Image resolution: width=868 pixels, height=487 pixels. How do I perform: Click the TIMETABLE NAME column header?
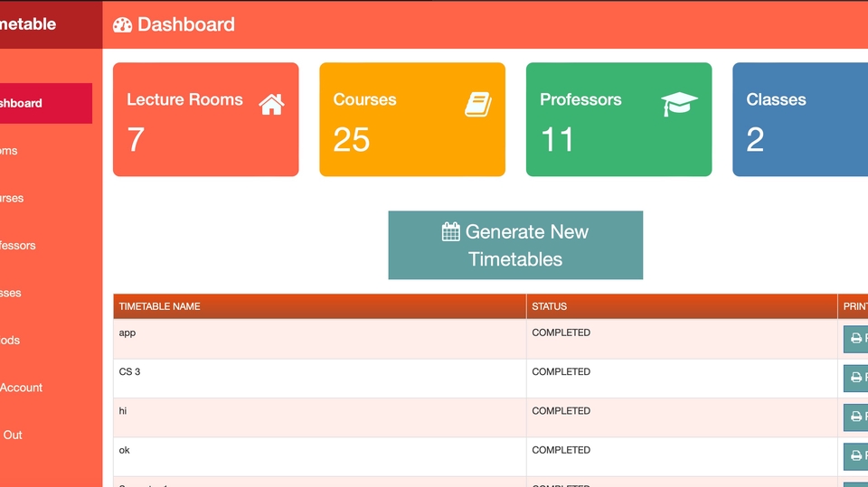click(x=320, y=306)
